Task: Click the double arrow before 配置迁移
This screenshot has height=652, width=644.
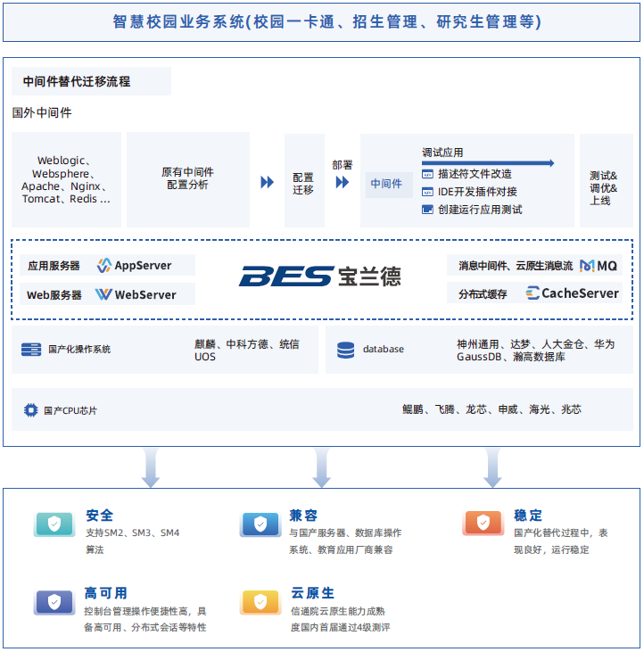Action: point(268,182)
